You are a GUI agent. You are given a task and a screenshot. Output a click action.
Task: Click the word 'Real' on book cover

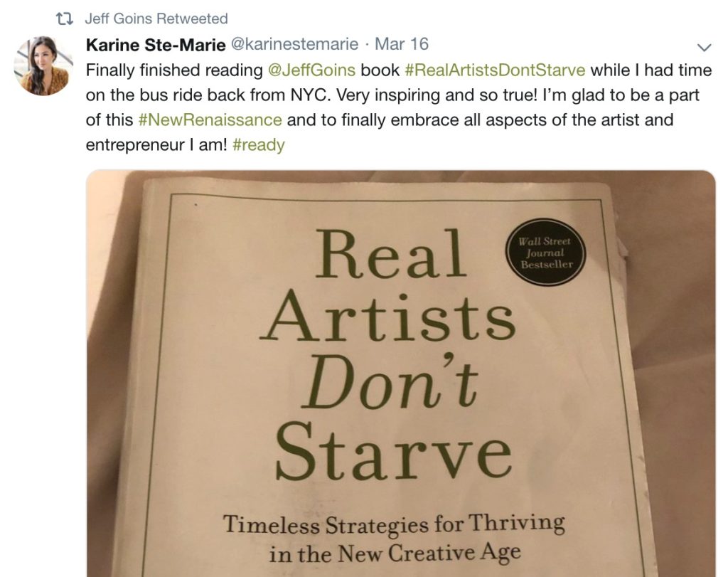pyautogui.click(x=391, y=254)
